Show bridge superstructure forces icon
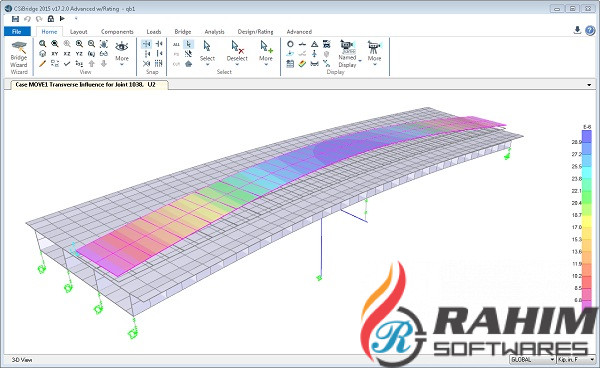The width and height of the screenshot is (600, 368). pyautogui.click(x=315, y=64)
